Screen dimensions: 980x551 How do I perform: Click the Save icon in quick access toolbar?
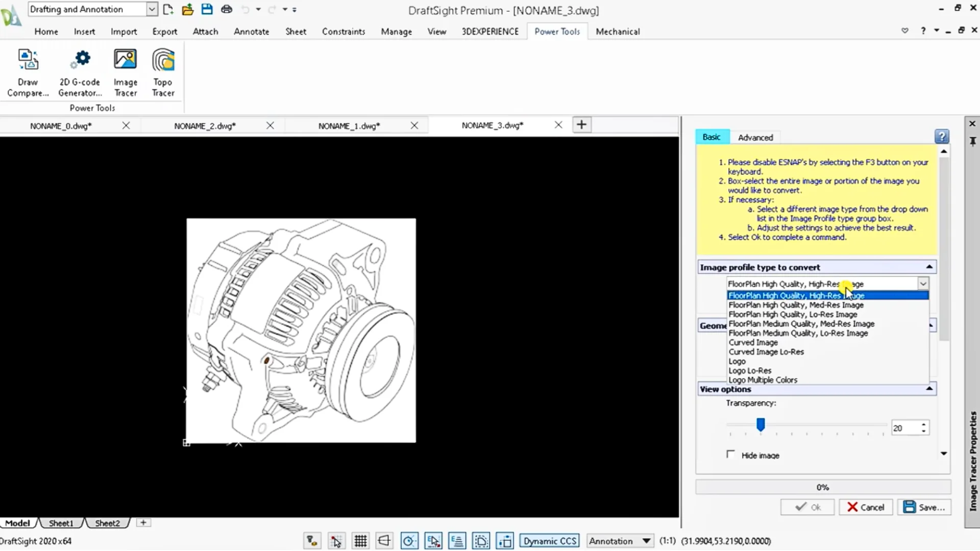tap(207, 9)
